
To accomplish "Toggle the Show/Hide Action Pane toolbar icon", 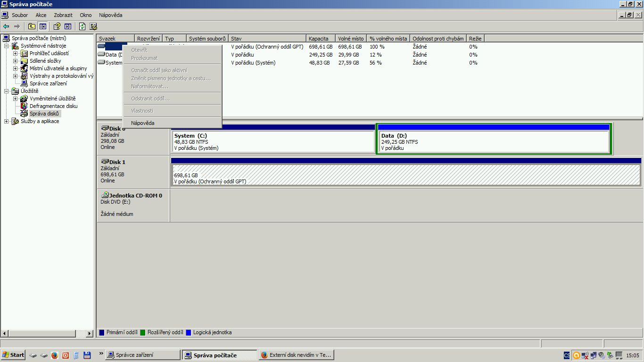I will click(68, 26).
